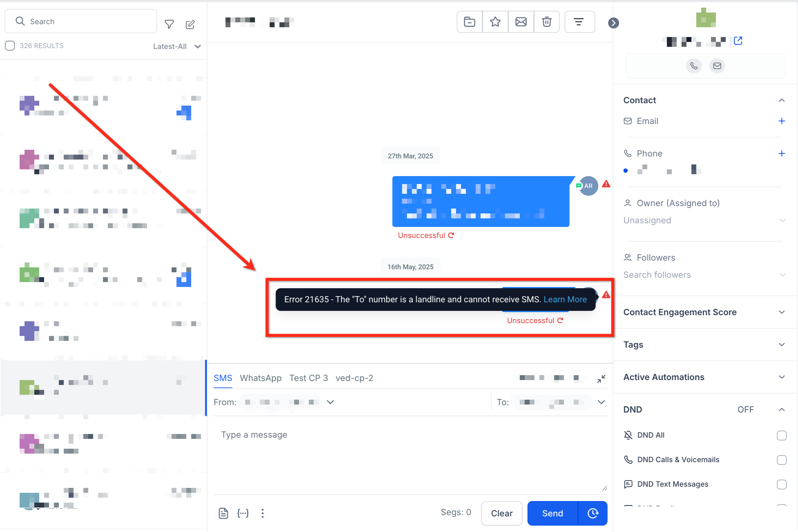Click the phone call icon under contact name
The height and width of the screenshot is (532, 798).
click(x=694, y=66)
